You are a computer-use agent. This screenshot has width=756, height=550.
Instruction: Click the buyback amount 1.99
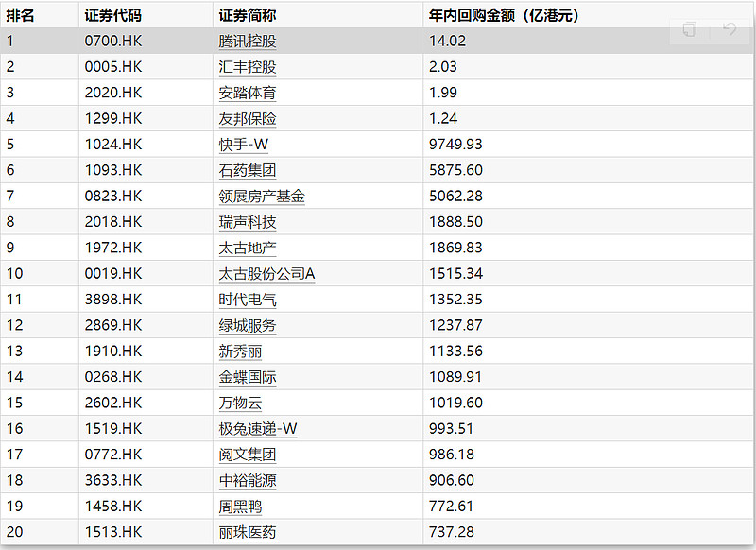(x=442, y=93)
